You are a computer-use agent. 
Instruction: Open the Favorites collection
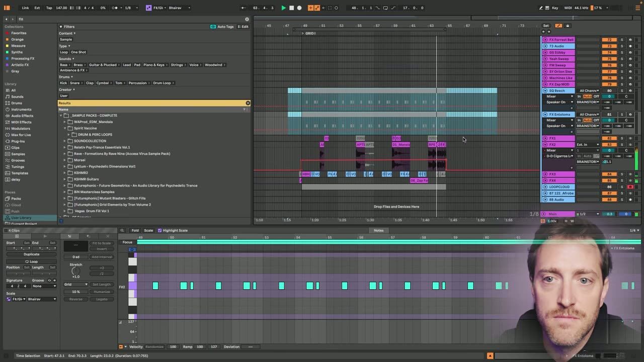pos(19,33)
